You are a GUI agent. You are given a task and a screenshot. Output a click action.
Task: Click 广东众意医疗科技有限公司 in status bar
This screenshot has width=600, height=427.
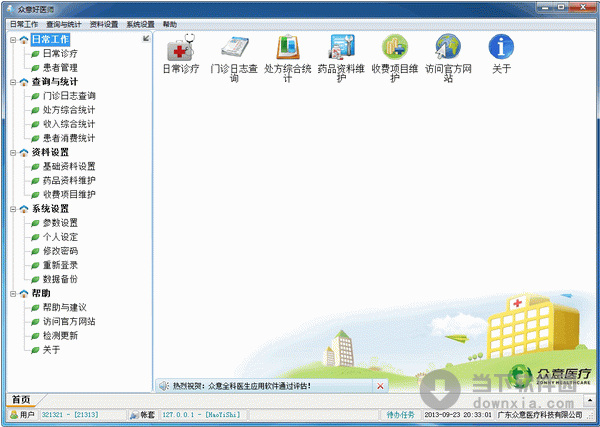[x=540, y=415]
